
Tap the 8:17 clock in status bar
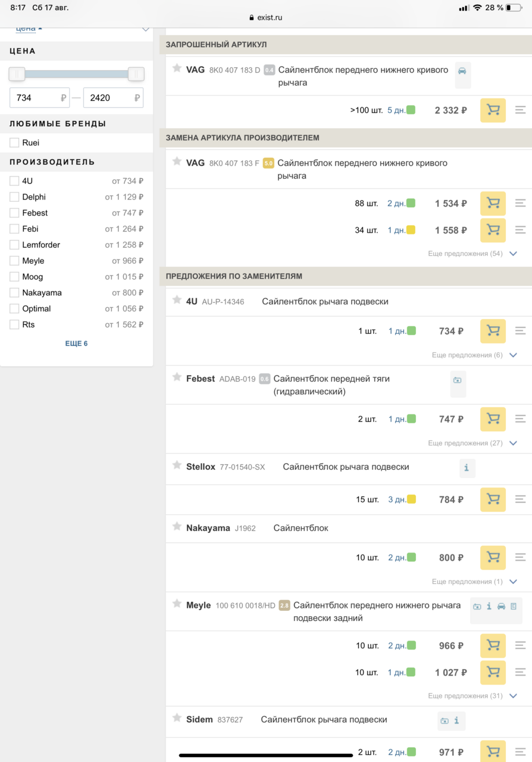click(18, 8)
